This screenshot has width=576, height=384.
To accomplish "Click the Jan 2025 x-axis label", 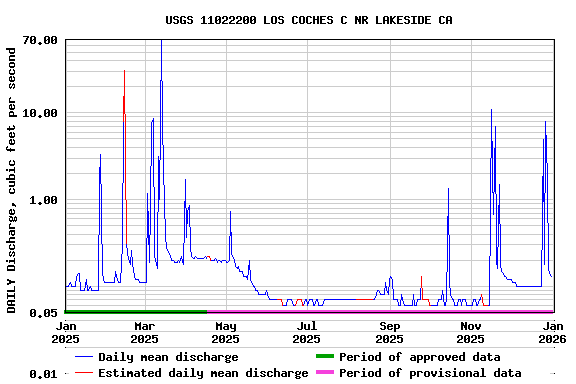I will click(66, 332).
